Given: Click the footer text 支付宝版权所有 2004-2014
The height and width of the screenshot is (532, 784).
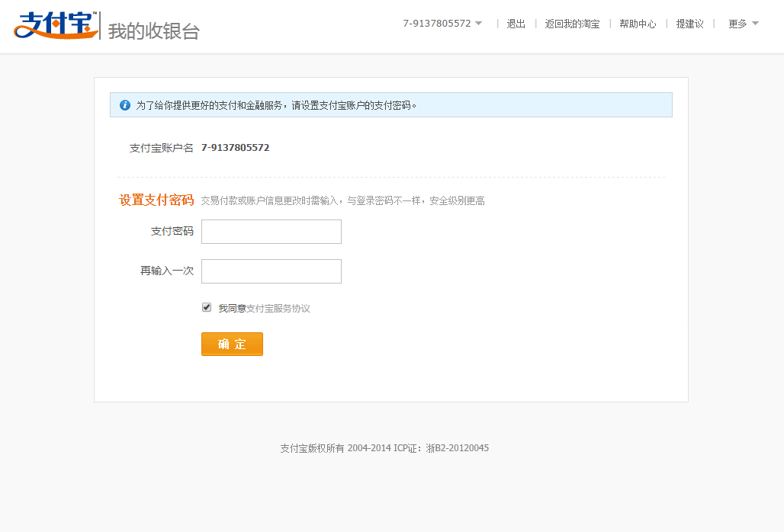Looking at the screenshot, I should [336, 448].
